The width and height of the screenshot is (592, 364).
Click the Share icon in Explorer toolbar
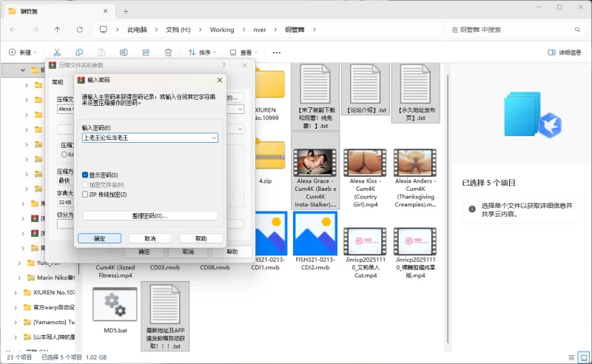146,53
